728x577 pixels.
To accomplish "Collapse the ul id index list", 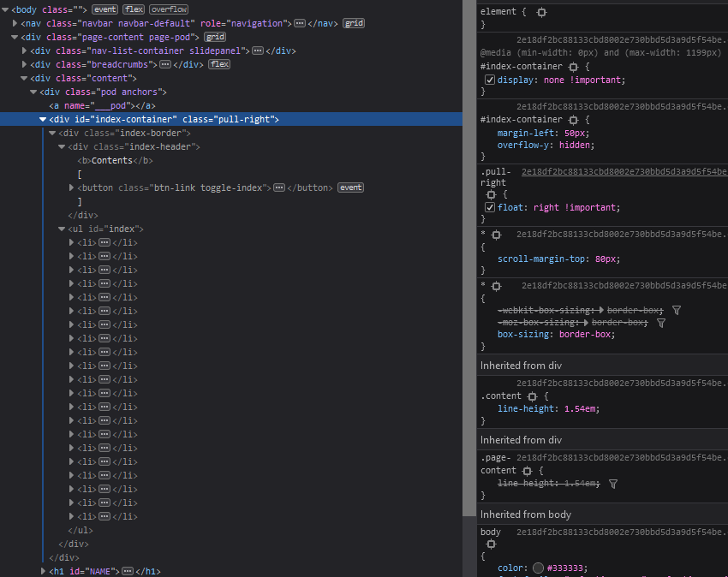I will (62, 229).
